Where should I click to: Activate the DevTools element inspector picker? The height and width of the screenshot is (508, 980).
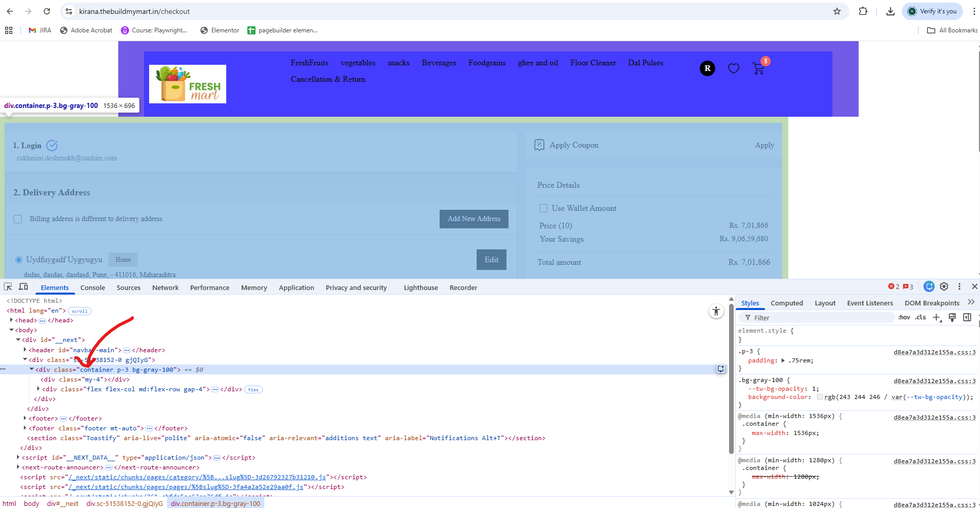[8, 287]
